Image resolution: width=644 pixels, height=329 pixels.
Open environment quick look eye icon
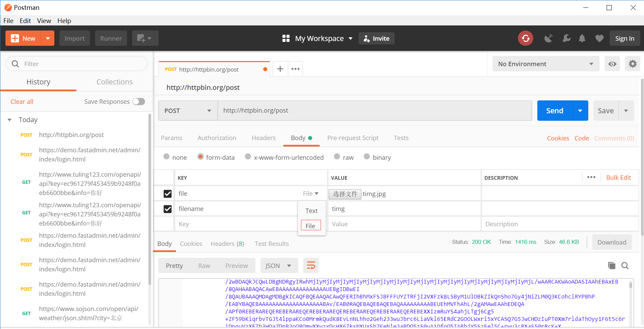(612, 64)
